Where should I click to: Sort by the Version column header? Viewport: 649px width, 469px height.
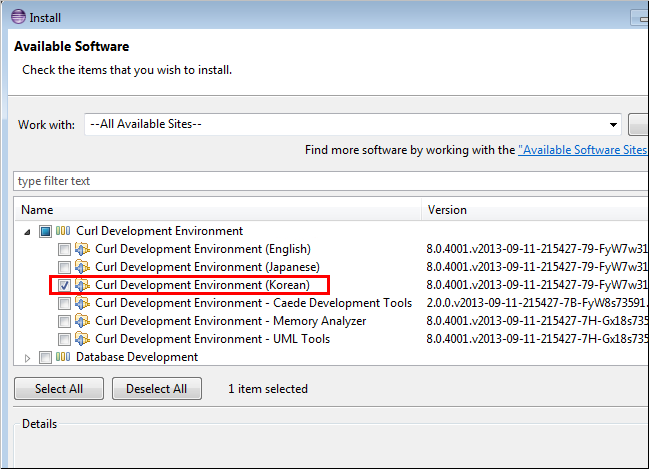coord(536,210)
